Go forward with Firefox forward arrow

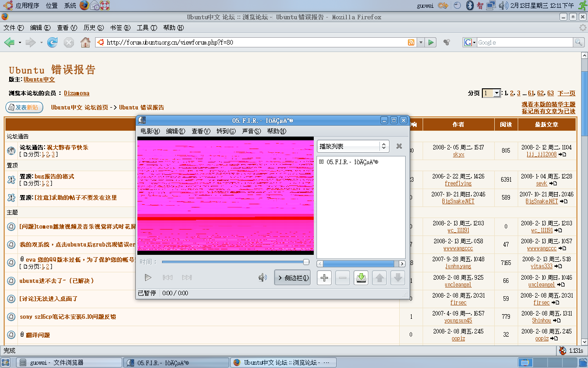click(x=31, y=42)
